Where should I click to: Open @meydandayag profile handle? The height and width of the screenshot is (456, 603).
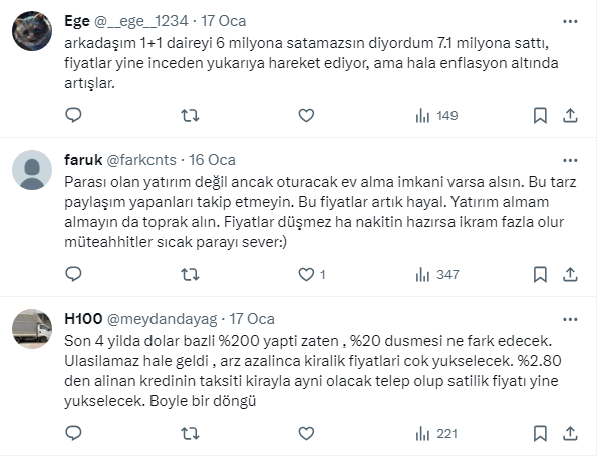click(x=162, y=319)
